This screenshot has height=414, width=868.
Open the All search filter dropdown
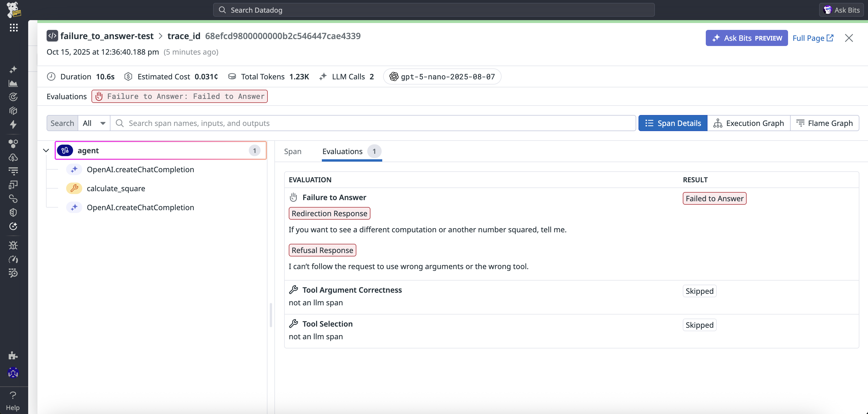[x=94, y=123]
